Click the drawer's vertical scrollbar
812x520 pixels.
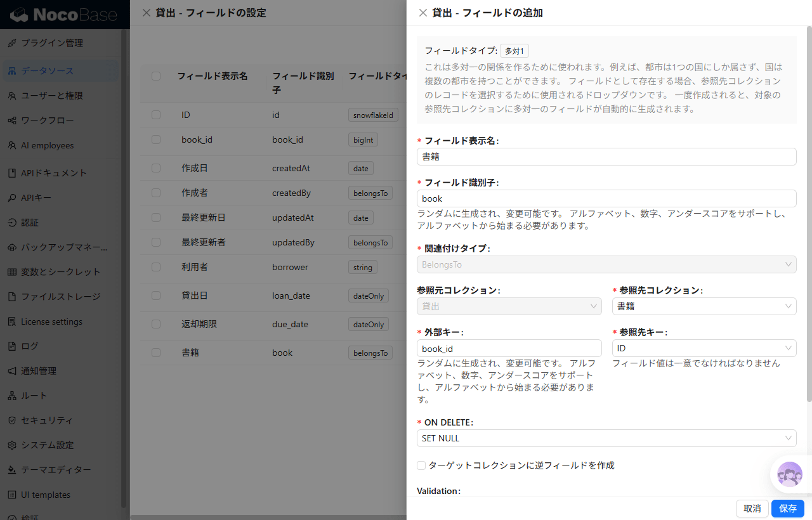click(x=809, y=213)
